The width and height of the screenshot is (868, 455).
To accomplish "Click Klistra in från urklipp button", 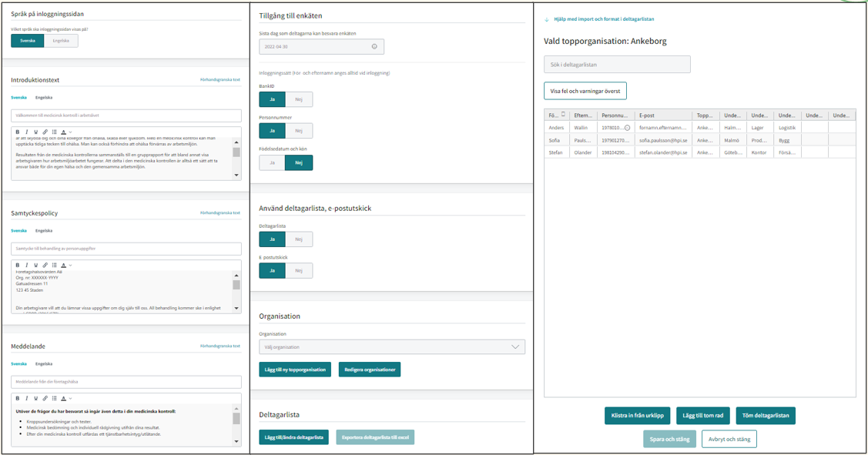I will (x=637, y=416).
